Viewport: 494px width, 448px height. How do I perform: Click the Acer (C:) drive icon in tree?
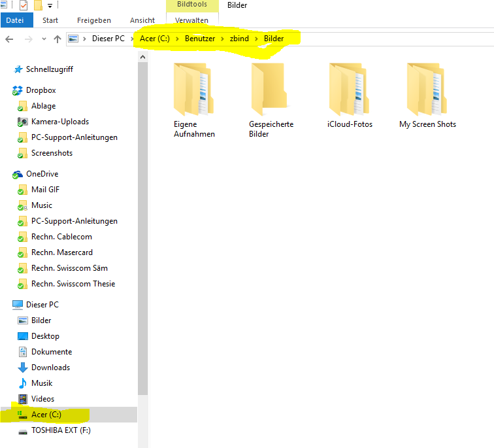point(22,415)
